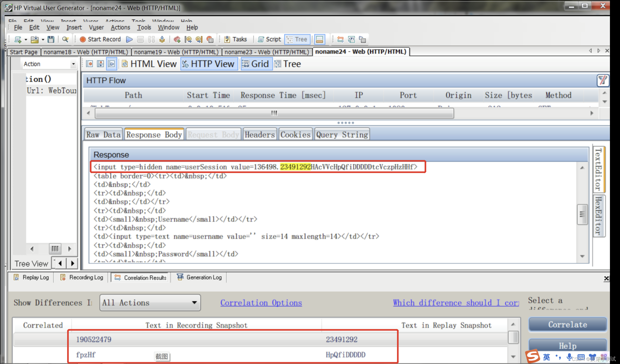Click the blue Run replay arrow icon
Image resolution: width=620 pixels, height=364 pixels.
point(129,39)
